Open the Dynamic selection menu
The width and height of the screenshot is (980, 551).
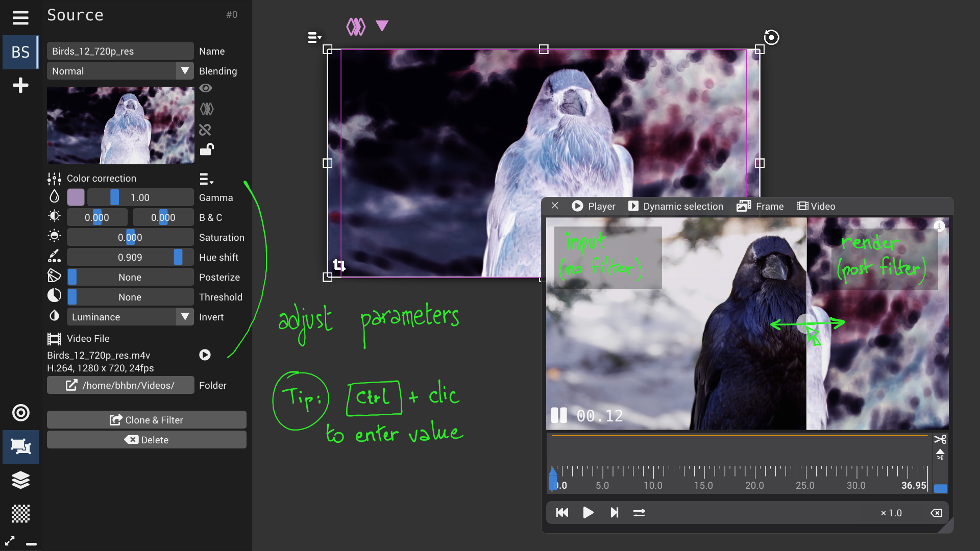pyautogui.click(x=675, y=206)
